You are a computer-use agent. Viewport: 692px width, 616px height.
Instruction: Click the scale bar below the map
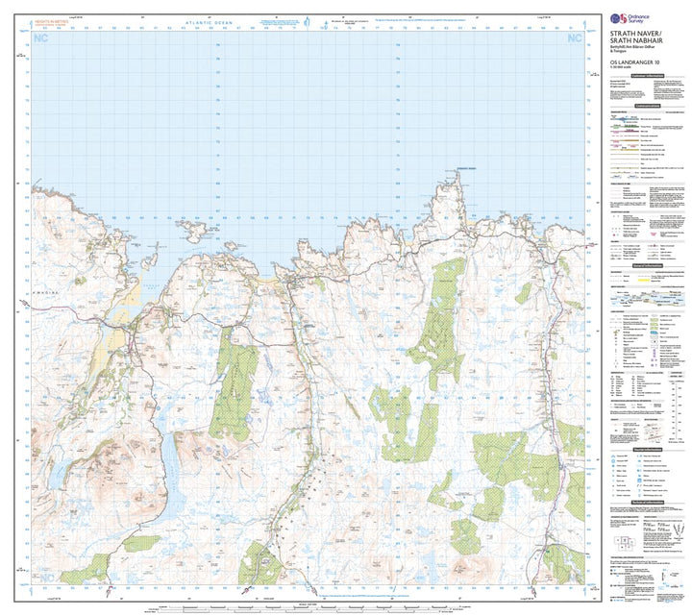(x=308, y=609)
